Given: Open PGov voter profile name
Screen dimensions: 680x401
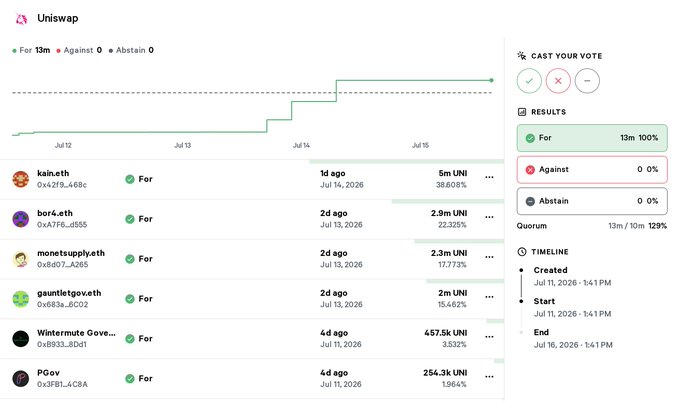Looking at the screenshot, I should click(x=48, y=372).
